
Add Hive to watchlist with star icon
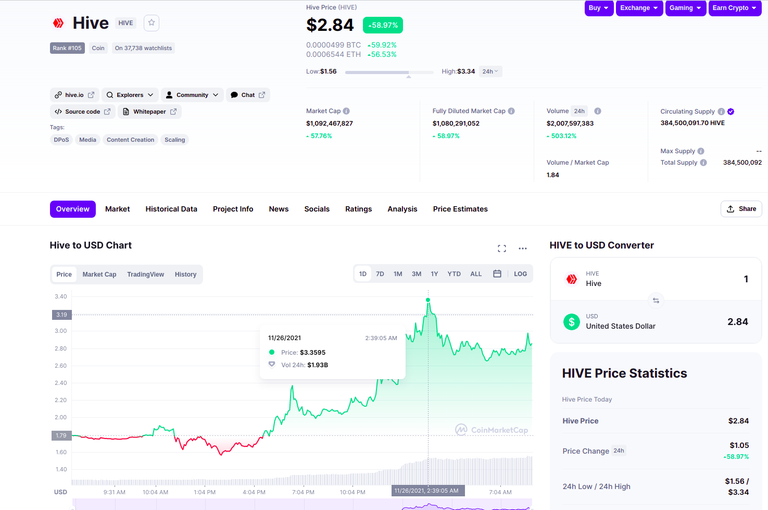click(151, 23)
